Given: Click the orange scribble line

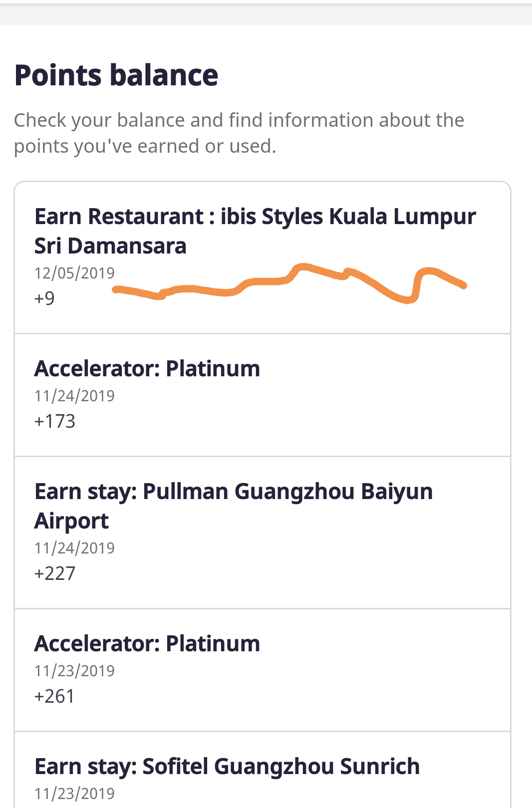Looking at the screenshot, I should coord(289,282).
